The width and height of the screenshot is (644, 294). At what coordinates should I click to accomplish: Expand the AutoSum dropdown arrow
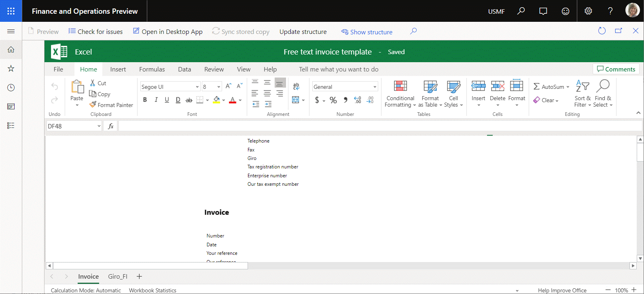click(568, 87)
